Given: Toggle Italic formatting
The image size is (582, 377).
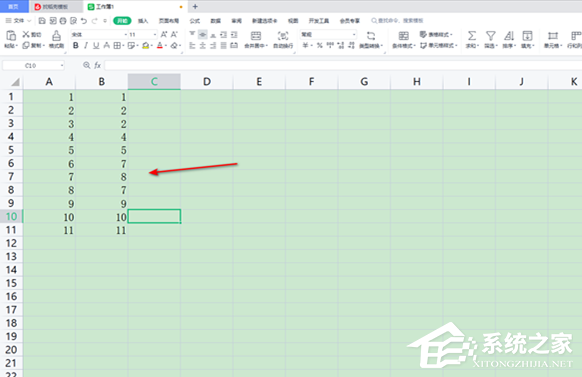Looking at the screenshot, I should coord(86,45).
